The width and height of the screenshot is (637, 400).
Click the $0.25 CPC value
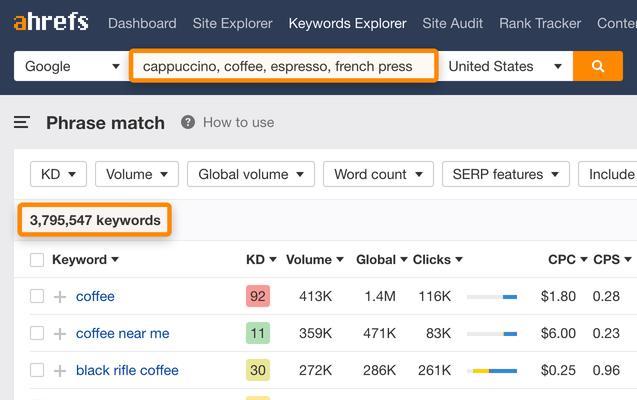coord(558,370)
